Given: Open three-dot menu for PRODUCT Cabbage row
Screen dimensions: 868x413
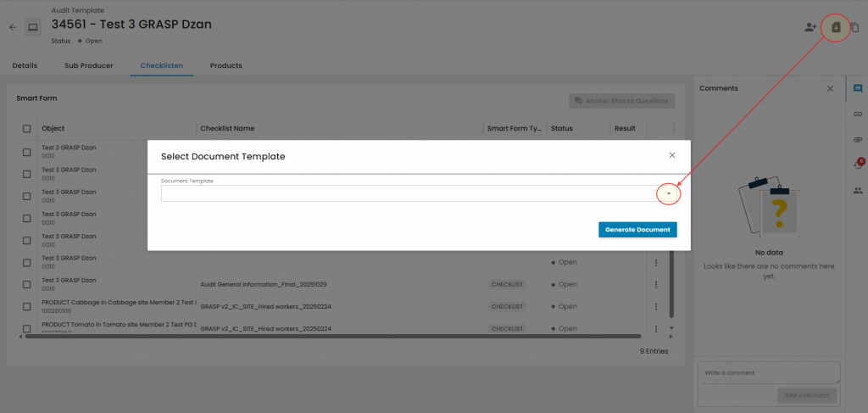Looking at the screenshot, I should (x=655, y=306).
